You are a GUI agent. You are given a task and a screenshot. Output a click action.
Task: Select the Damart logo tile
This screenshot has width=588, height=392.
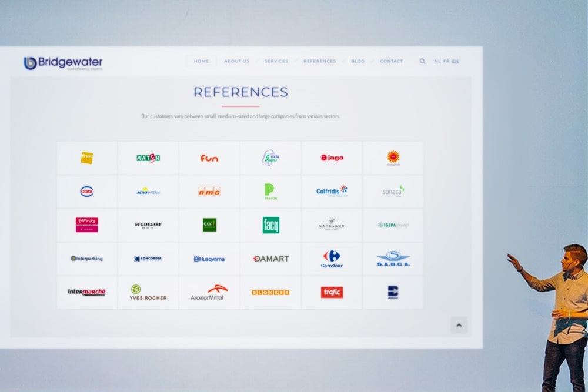click(x=270, y=259)
